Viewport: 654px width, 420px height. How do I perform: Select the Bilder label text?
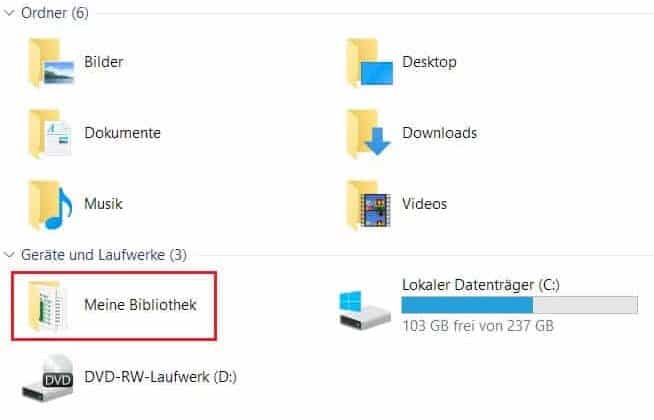point(103,62)
